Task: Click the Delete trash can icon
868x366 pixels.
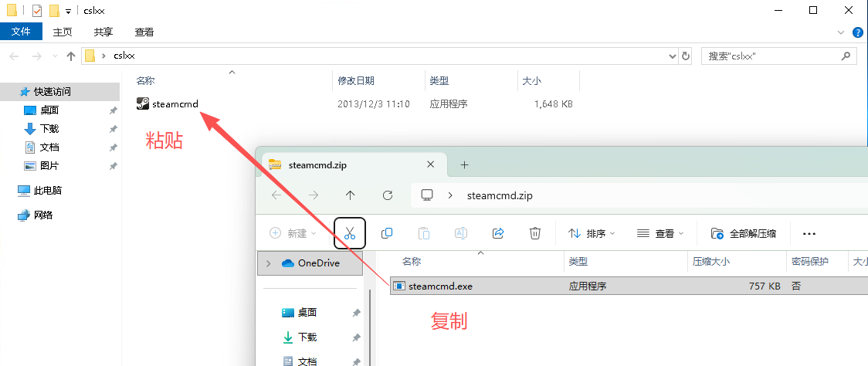Action: (535, 233)
